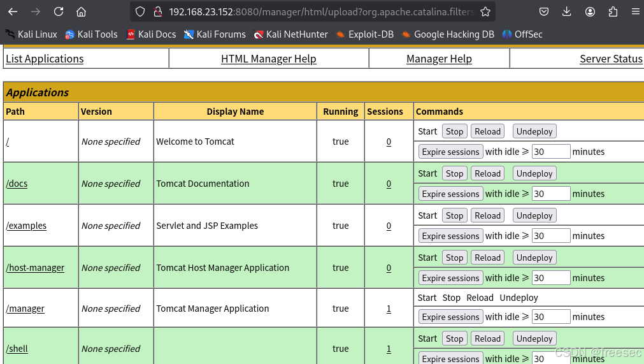Click idle minutes field for /examples
The image size is (644, 364).
pos(551,236)
